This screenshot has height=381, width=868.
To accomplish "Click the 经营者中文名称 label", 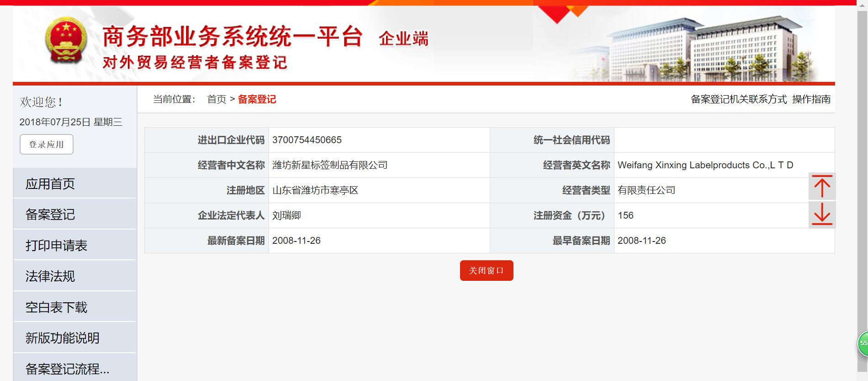I will coord(231,165).
